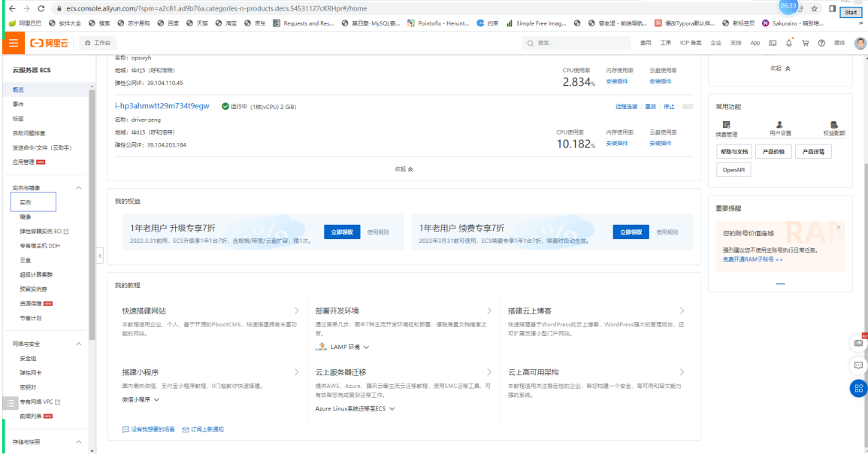Open 镜像 in sidebar
The width and height of the screenshot is (868, 461).
(26, 217)
